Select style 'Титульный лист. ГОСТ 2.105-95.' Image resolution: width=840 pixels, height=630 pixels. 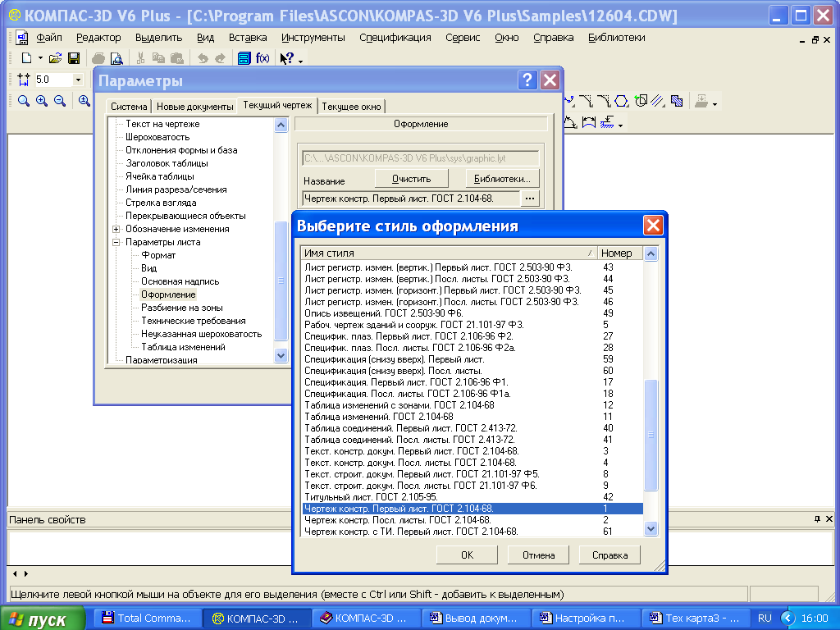(472, 497)
